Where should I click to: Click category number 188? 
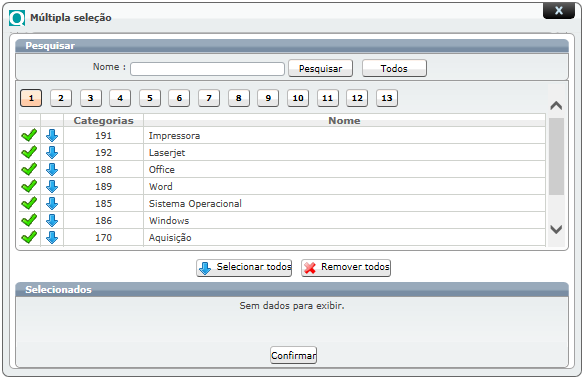pyautogui.click(x=103, y=169)
